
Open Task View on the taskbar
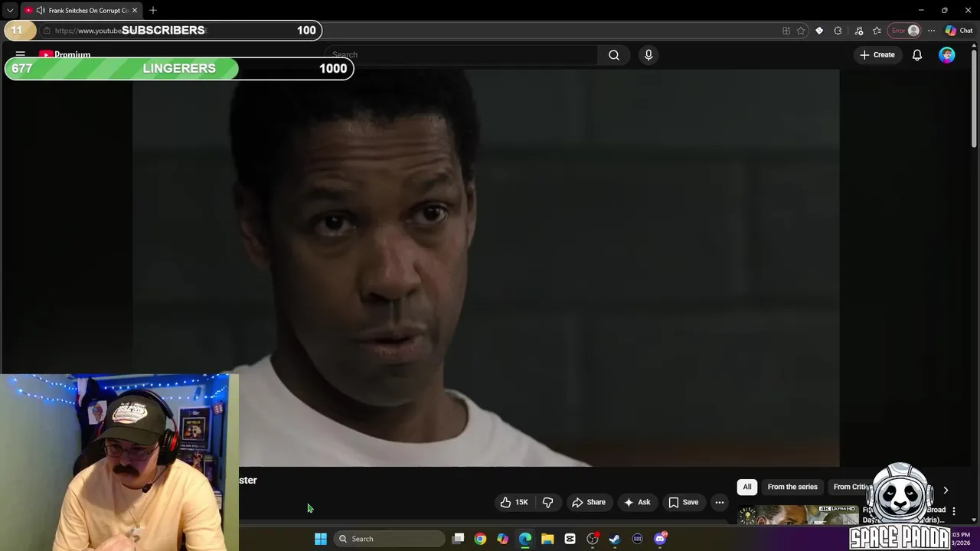click(x=458, y=539)
